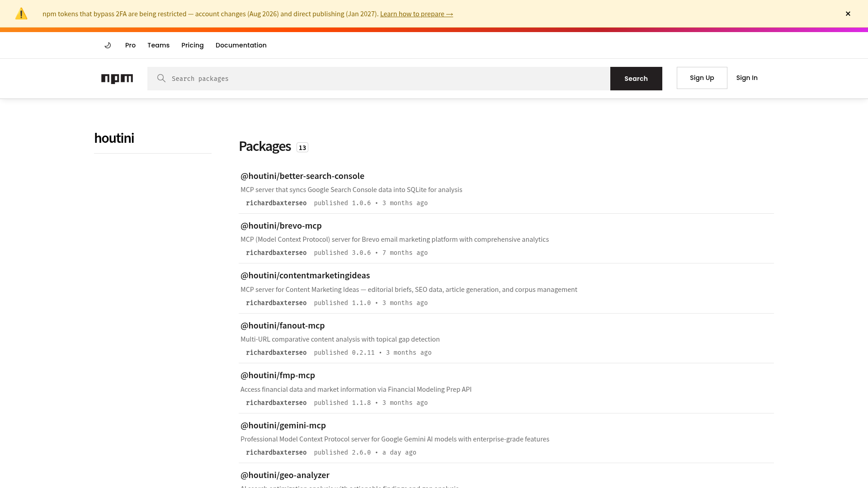Open the @houtini/brevo-mcp package
This screenshot has width=868, height=488.
coord(281,225)
